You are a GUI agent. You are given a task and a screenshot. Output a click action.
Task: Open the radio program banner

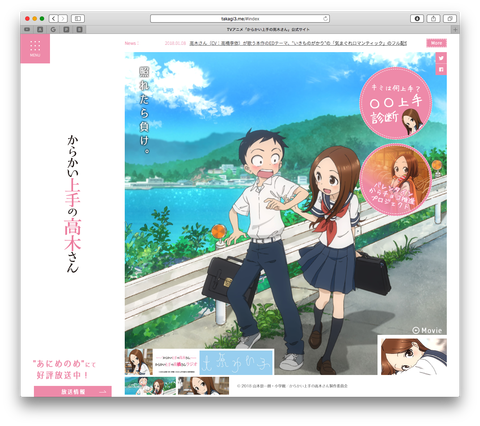click(x=162, y=362)
